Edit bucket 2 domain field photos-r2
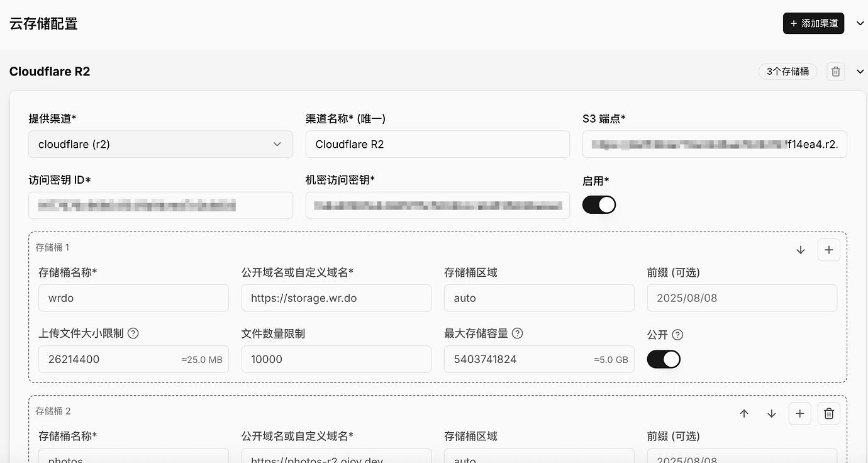 [x=336, y=456]
